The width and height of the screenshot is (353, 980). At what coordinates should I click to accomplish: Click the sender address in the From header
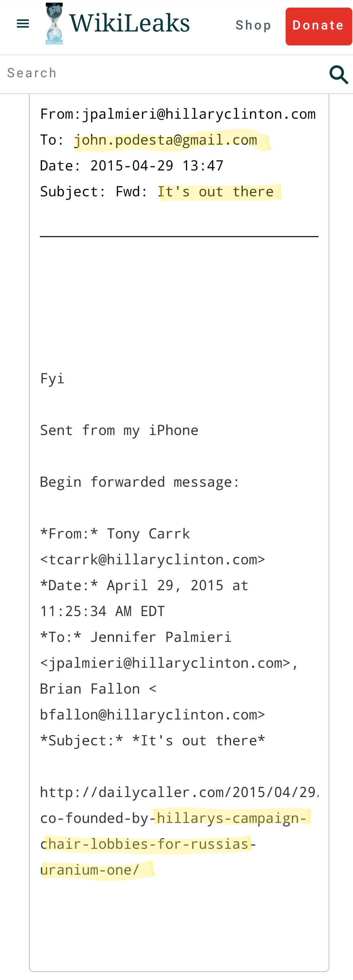point(199,114)
